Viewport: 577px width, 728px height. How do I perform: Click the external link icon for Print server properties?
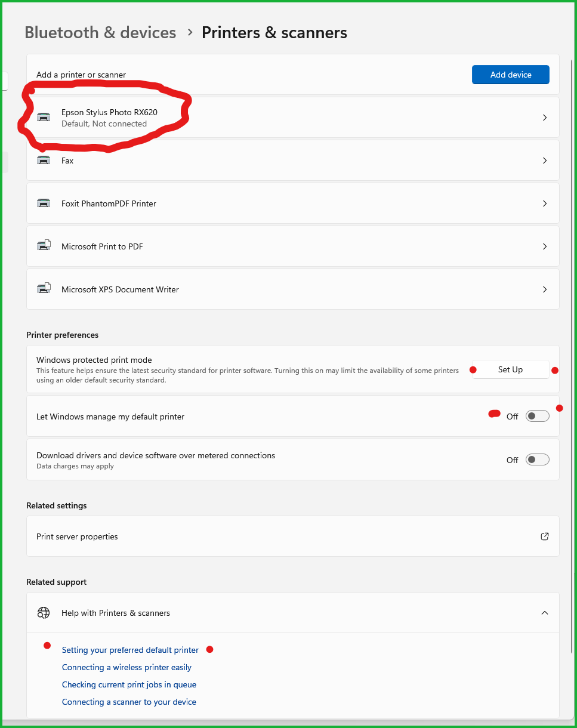[x=544, y=536]
